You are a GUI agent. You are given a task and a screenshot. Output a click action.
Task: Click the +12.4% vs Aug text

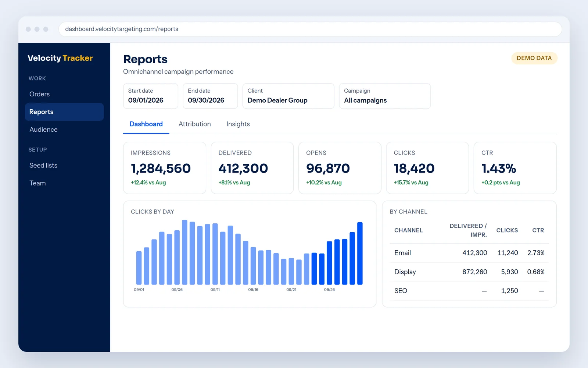tap(148, 183)
